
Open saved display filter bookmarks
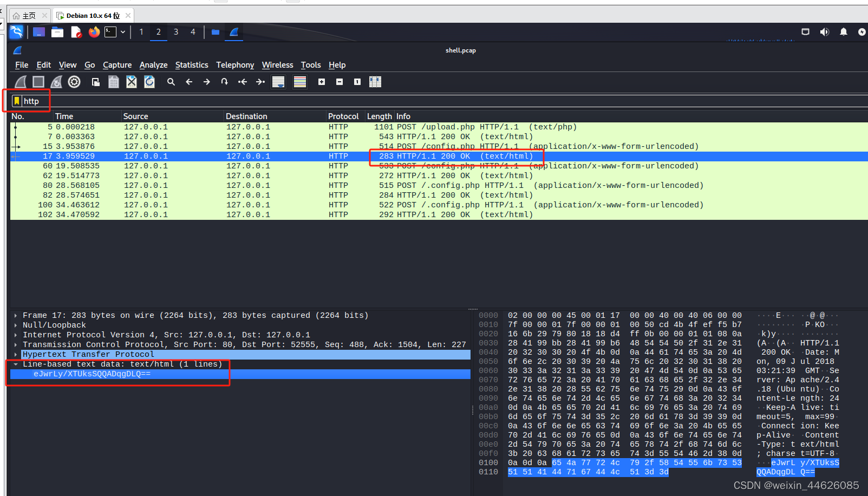coord(16,101)
